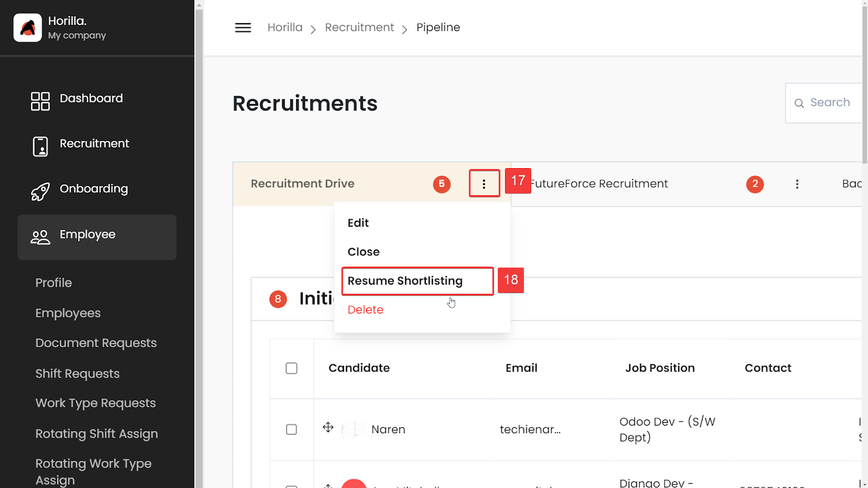Click the main page vertical scrollbar
Screen dimensions: 868x488
(x=865, y=84)
